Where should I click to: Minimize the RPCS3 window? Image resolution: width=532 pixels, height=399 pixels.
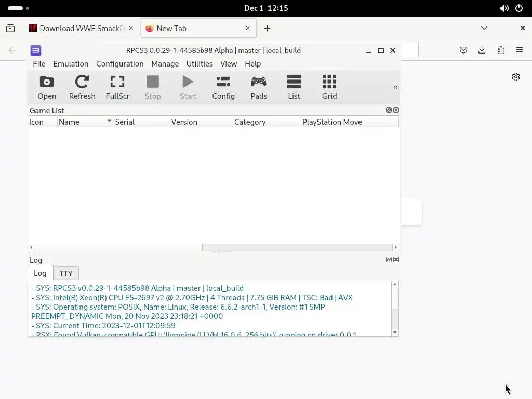369,50
